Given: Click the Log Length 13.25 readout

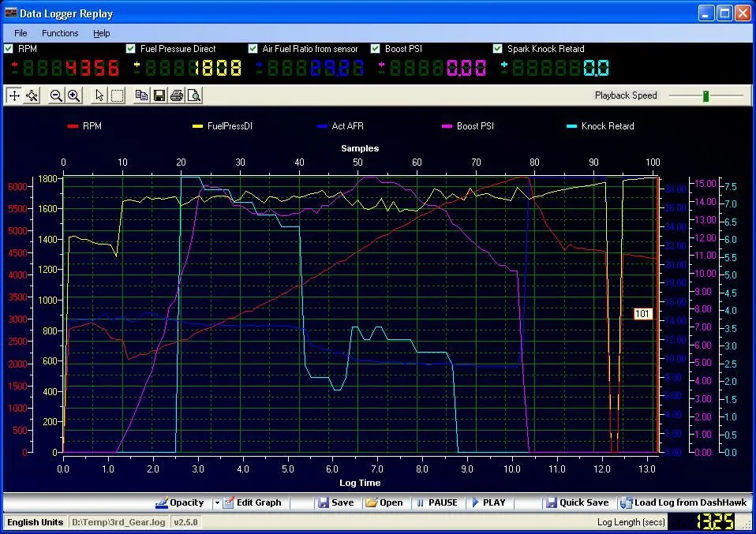Looking at the screenshot, I should click(x=716, y=522).
